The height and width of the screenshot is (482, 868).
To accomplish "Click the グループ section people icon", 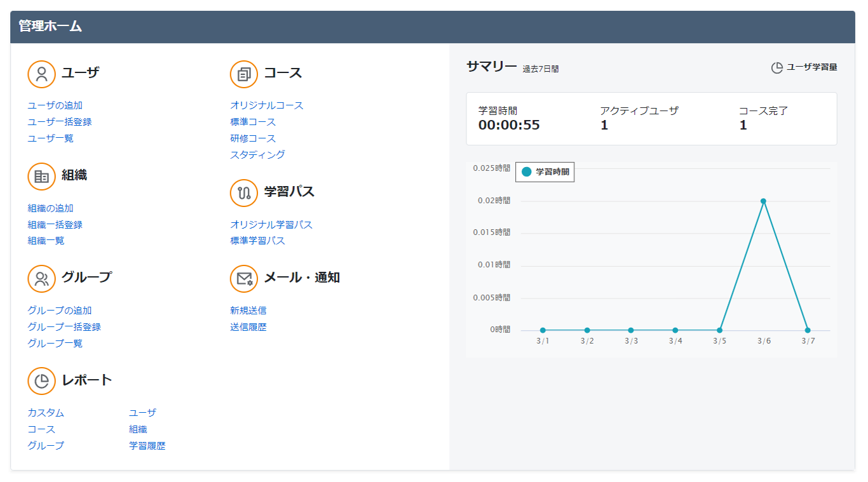I will pyautogui.click(x=42, y=278).
